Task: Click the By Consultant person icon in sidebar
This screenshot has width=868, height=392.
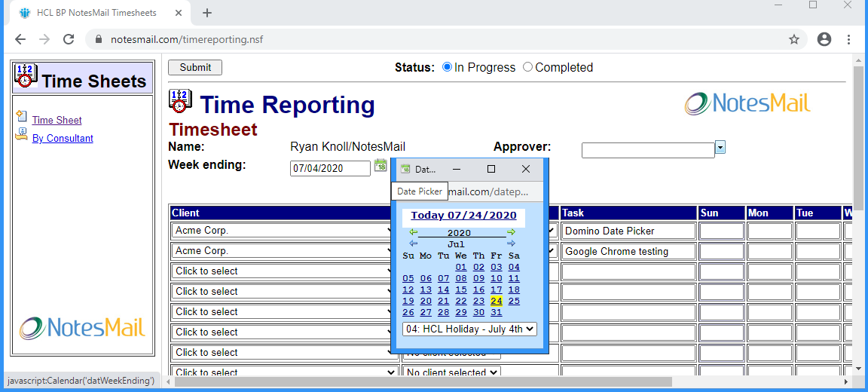Action: click(21, 136)
